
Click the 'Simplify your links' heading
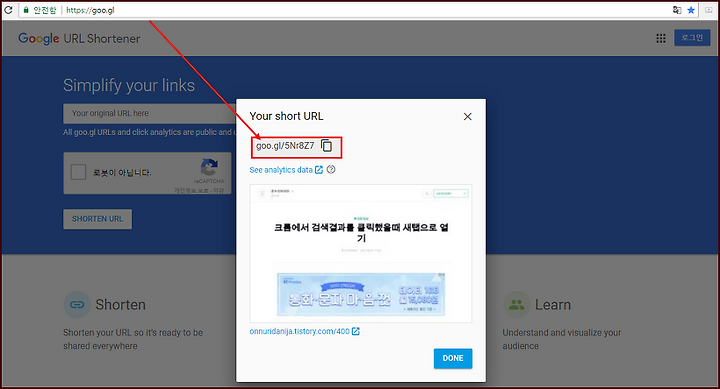129,85
